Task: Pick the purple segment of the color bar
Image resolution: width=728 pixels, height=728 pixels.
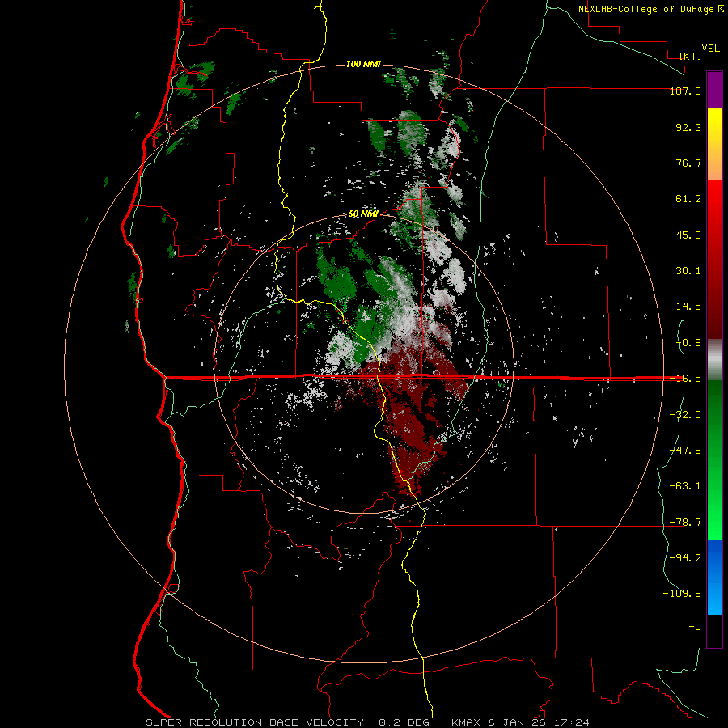Action: point(714,90)
